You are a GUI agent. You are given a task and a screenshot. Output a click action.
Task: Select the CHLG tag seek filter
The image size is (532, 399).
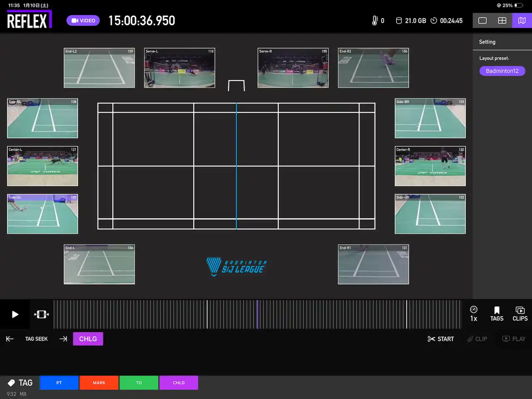(x=88, y=339)
